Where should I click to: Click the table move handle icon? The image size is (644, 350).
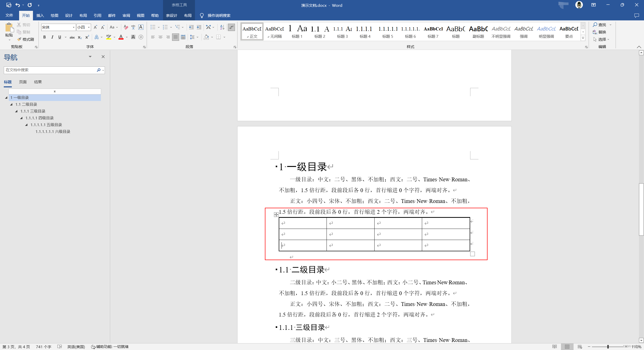[276, 215]
